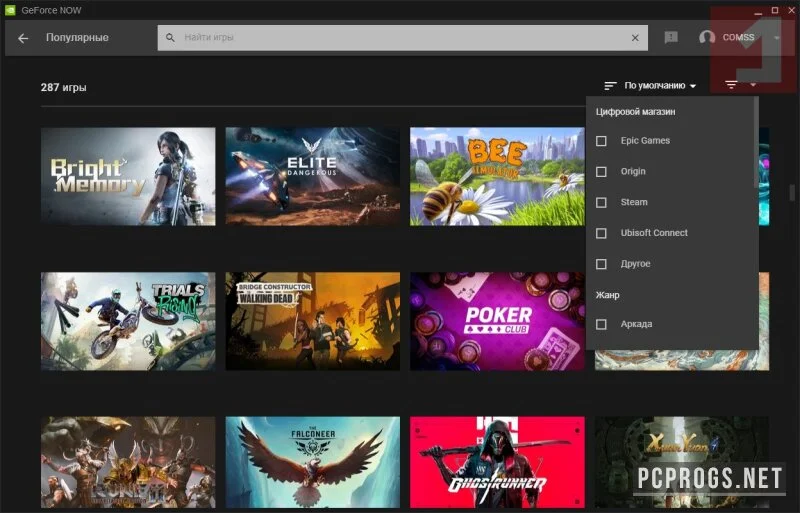800x513 pixels.
Task: Click the filter panel scrollbar
Action: 756,143
